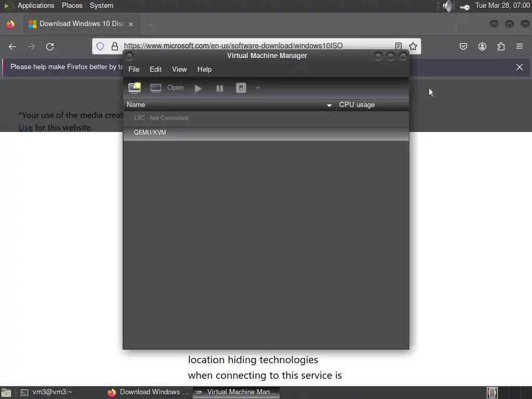Sort by the Name column header
The height and width of the screenshot is (399, 532).
(x=230, y=105)
